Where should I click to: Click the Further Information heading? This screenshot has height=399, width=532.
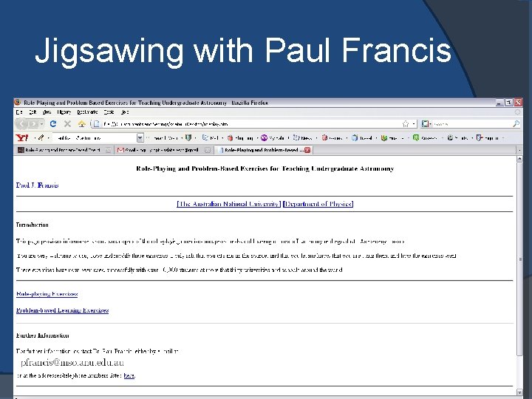coord(43,335)
